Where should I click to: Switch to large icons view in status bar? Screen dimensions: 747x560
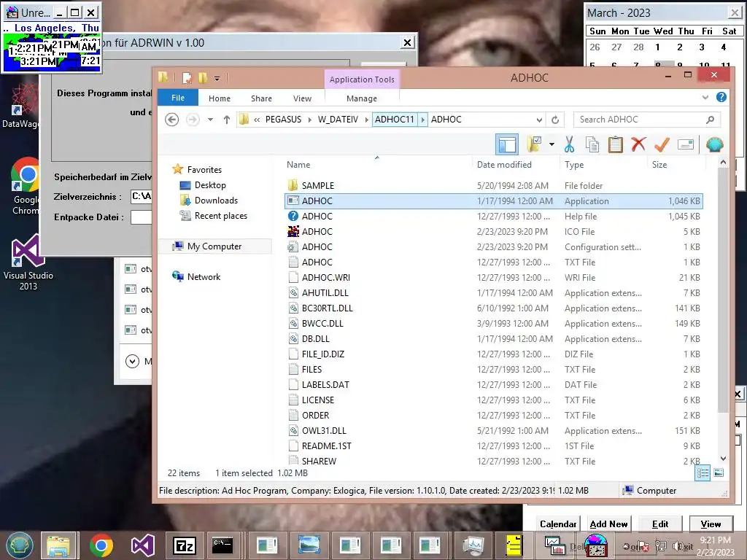(719, 472)
